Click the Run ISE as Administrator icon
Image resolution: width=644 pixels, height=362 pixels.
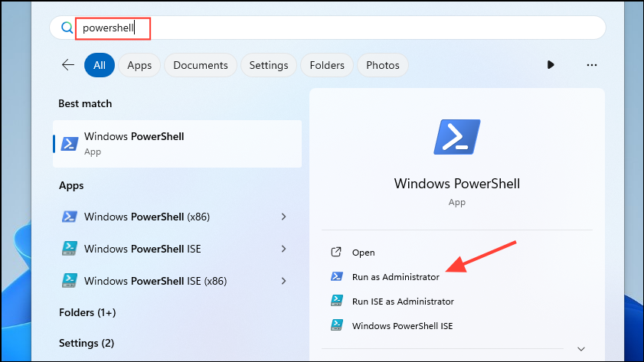coord(337,301)
